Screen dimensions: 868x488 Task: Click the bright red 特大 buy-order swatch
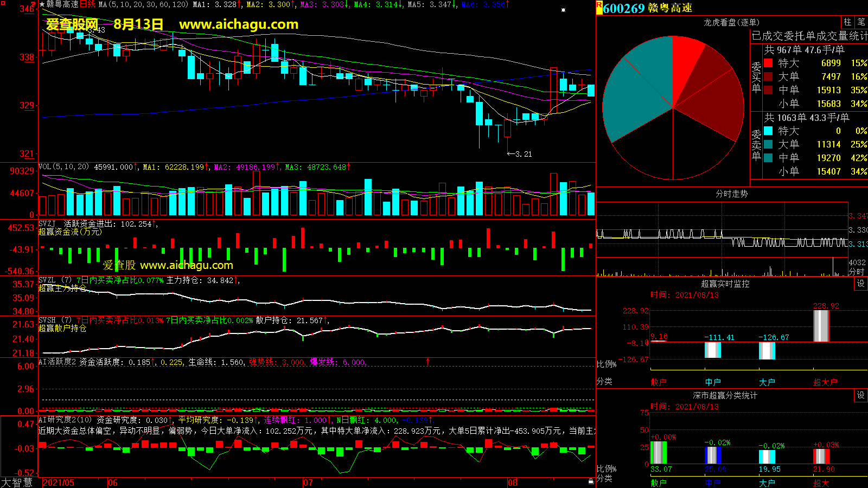pos(768,63)
